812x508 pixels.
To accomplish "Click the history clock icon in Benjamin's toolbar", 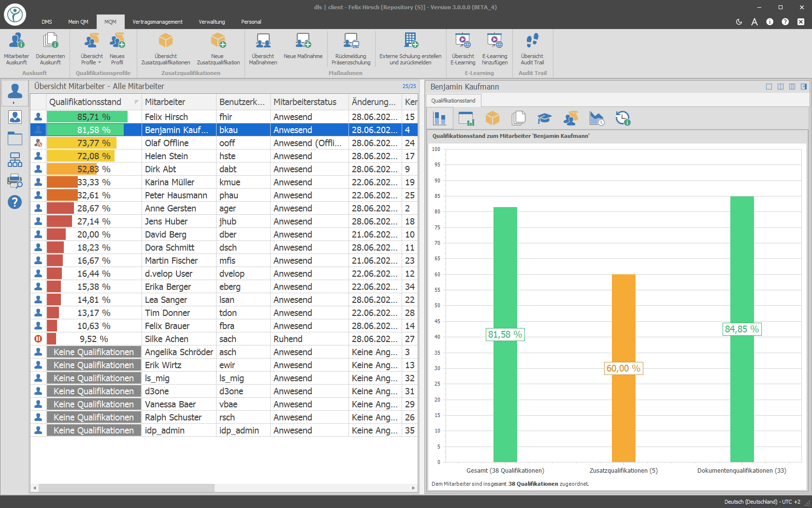I will pyautogui.click(x=623, y=118).
